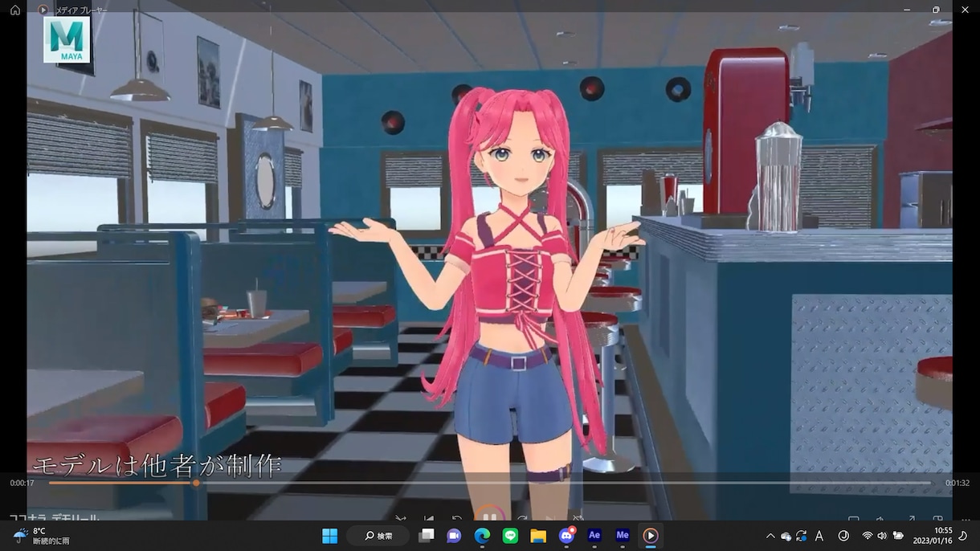Open Task View from the taskbar
This screenshot has width=980, height=551.
click(x=427, y=536)
